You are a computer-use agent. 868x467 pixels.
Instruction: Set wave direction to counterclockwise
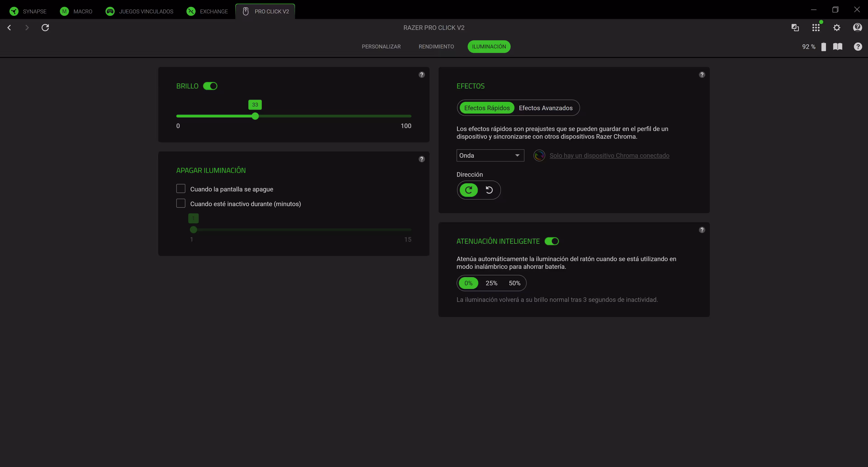(x=489, y=190)
